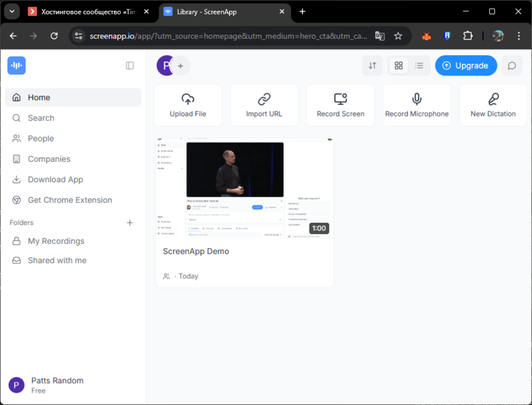The image size is (532, 405).
Task: Open the Chrome browser menu
Action: point(518,36)
